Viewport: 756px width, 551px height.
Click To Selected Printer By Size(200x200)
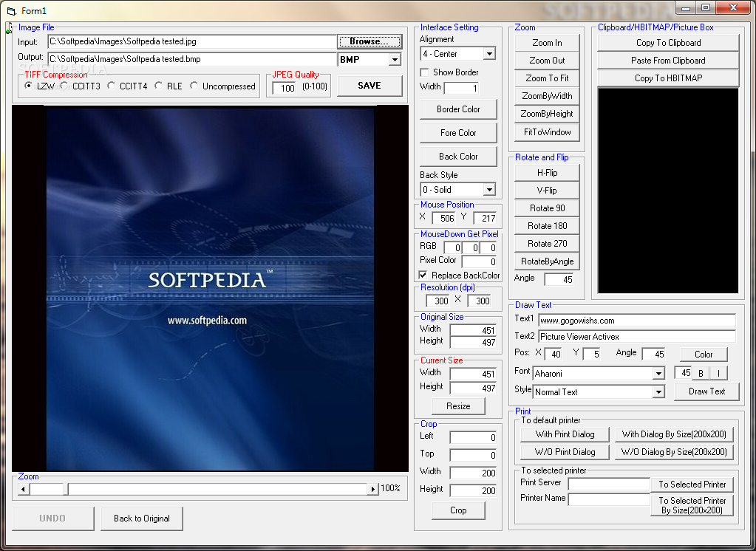(x=692, y=505)
